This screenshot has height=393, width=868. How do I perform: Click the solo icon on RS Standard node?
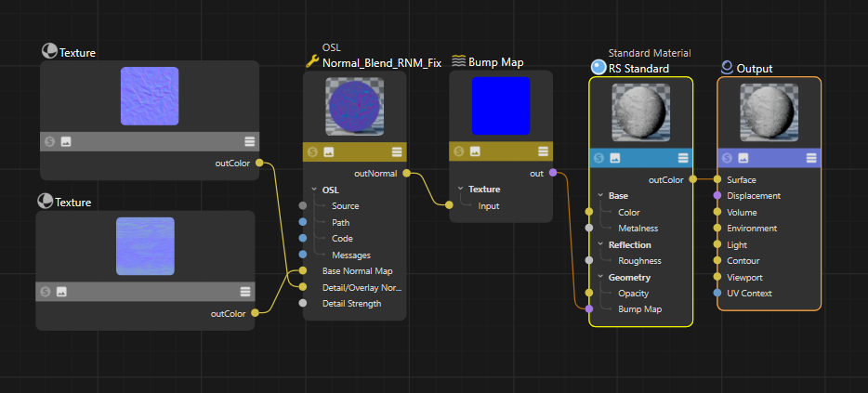point(599,159)
